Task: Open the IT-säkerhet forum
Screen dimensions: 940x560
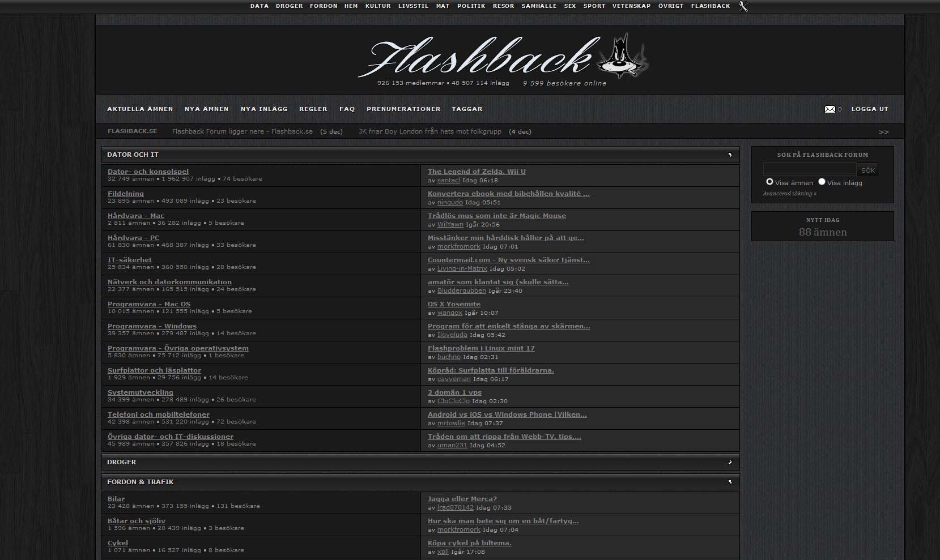Action: [x=130, y=260]
